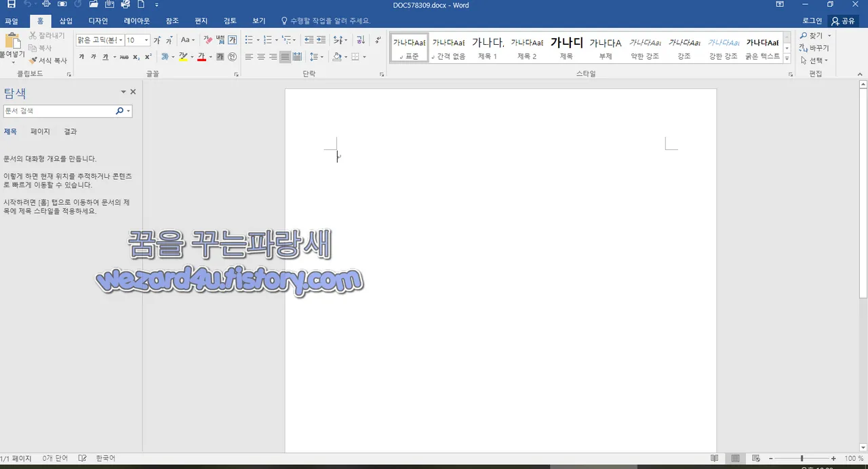Expand the bullets list dropdown arrow
This screenshot has height=469, width=868.
(x=258, y=40)
